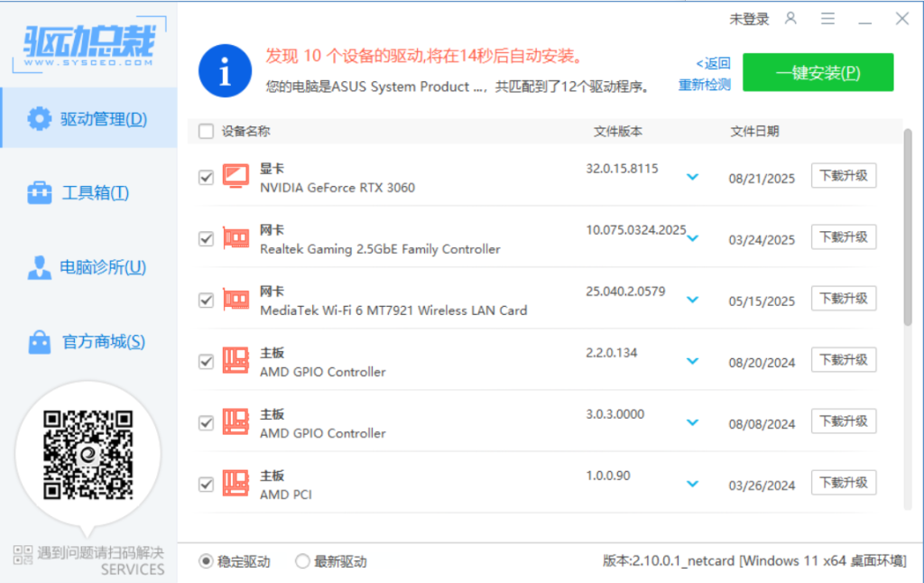Click the user account icon
This screenshot has height=583, width=924.
[790, 18]
